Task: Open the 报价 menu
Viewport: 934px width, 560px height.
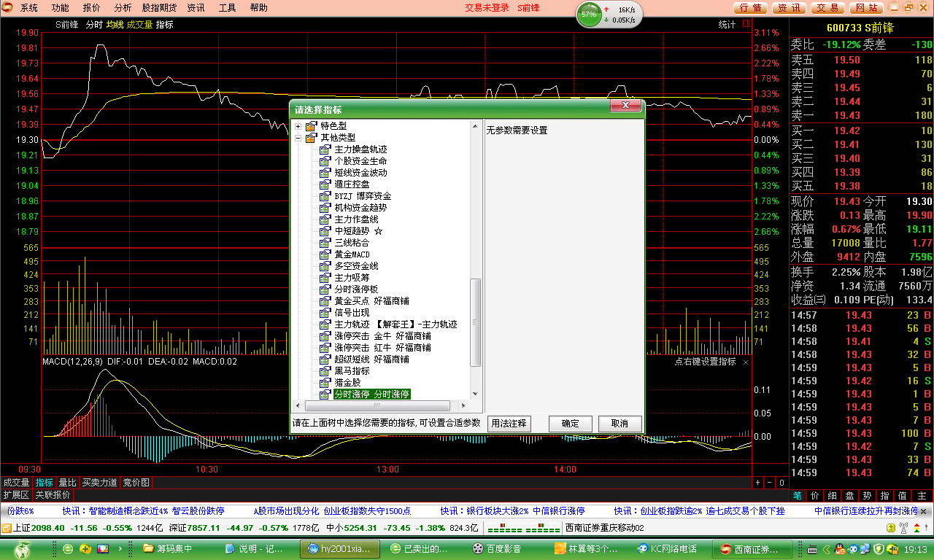Action: tap(92, 8)
